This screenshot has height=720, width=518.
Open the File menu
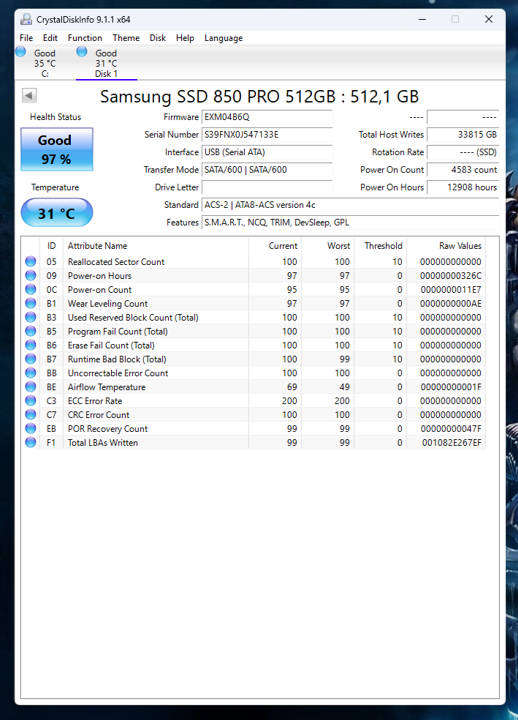[x=26, y=38]
